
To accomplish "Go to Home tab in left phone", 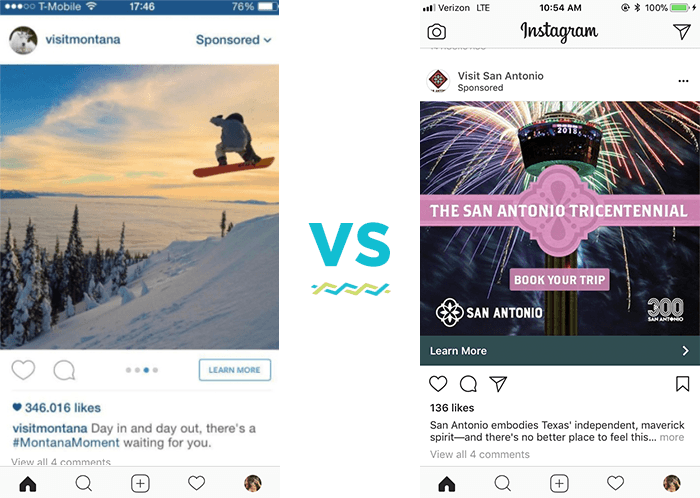I will pos(28,484).
